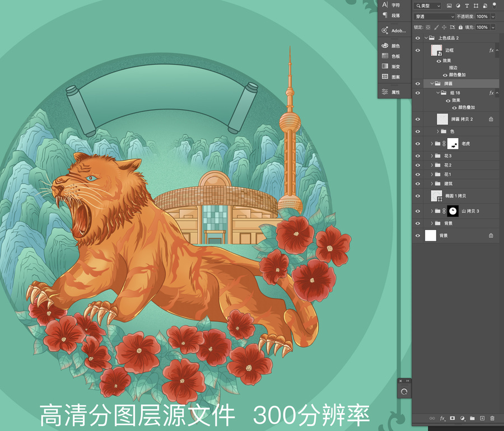This screenshot has width=504, height=431.
Task: Filter layers by adjustment layers icon
Action: coord(458,6)
